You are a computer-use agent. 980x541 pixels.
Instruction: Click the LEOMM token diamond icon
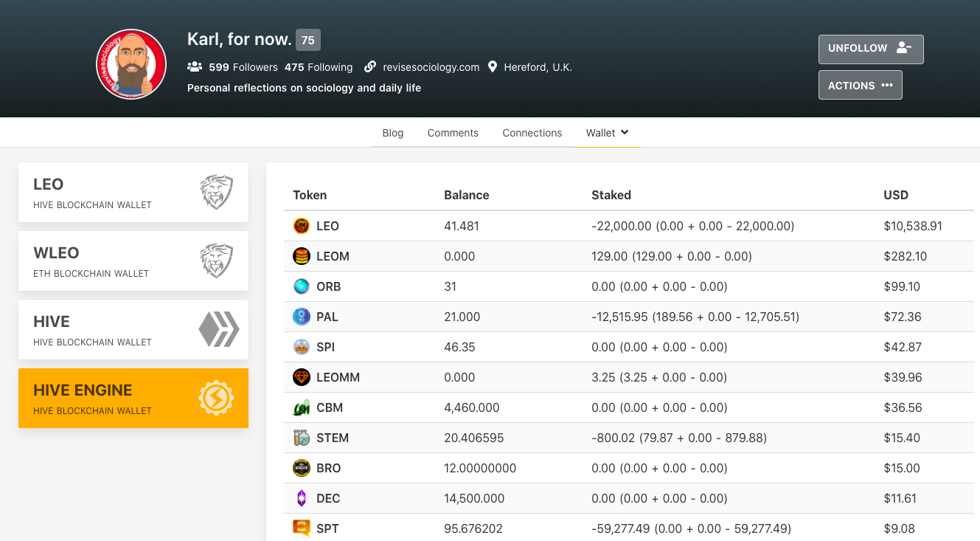click(301, 377)
